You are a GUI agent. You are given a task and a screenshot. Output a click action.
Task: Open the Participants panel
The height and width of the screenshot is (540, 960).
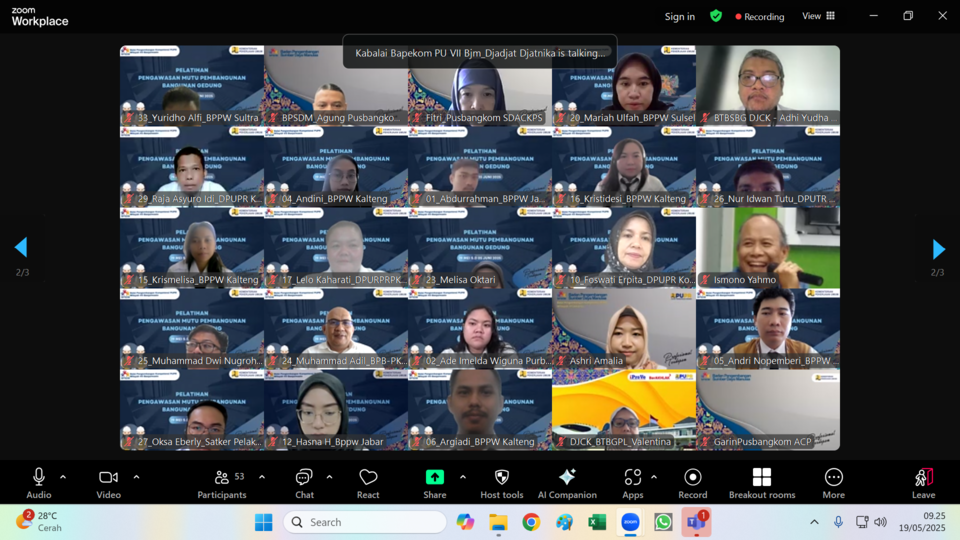pyautogui.click(x=222, y=482)
